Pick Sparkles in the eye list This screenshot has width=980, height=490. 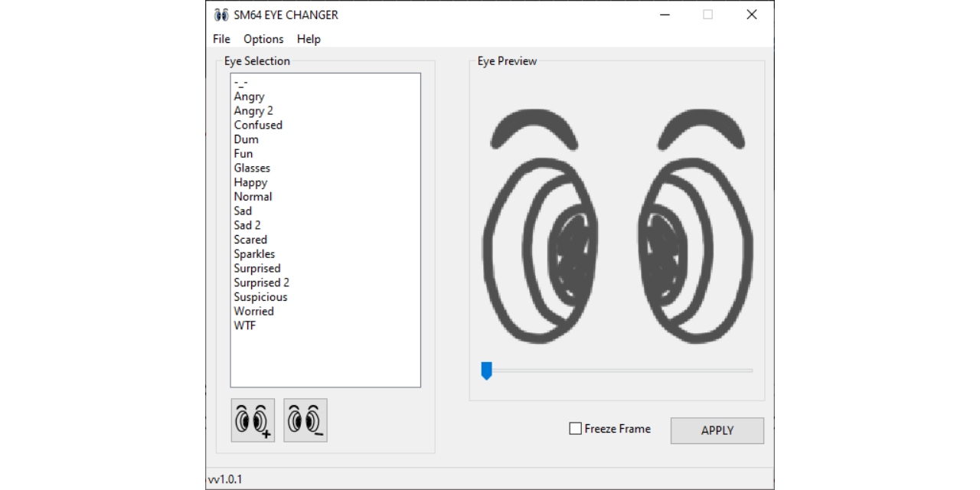(325, 253)
